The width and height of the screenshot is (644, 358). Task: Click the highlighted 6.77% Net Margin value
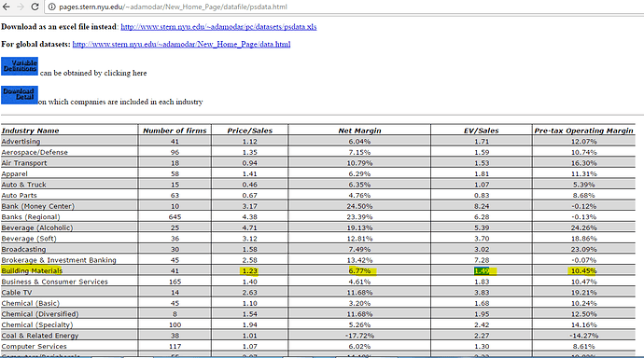[360, 271]
